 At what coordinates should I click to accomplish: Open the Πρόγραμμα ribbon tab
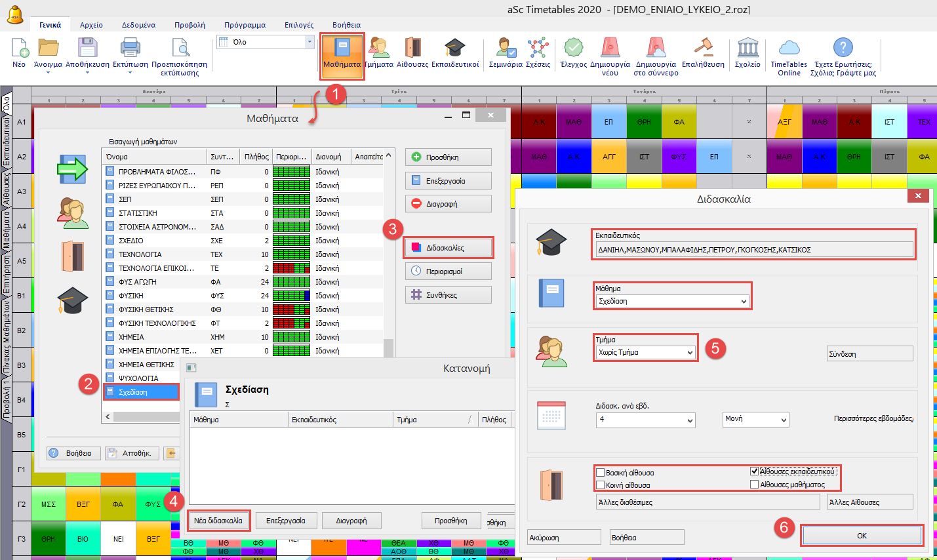[245, 25]
